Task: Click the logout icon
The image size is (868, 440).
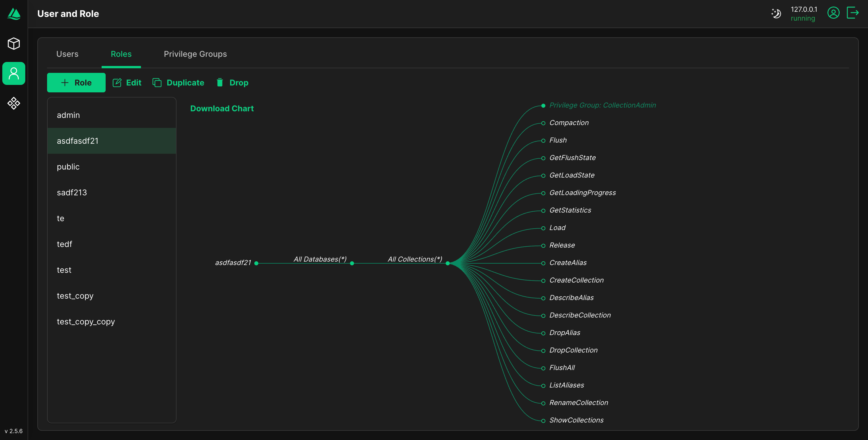Action: pyautogui.click(x=852, y=13)
